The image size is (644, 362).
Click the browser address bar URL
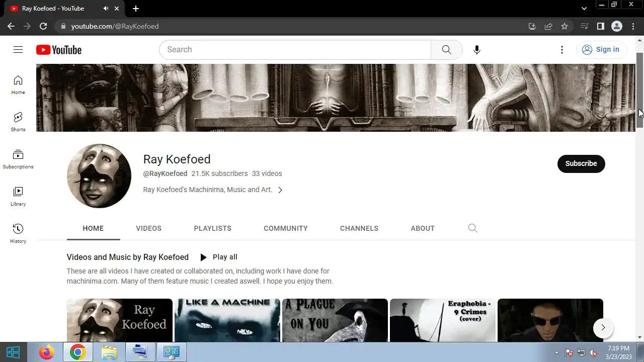(115, 26)
